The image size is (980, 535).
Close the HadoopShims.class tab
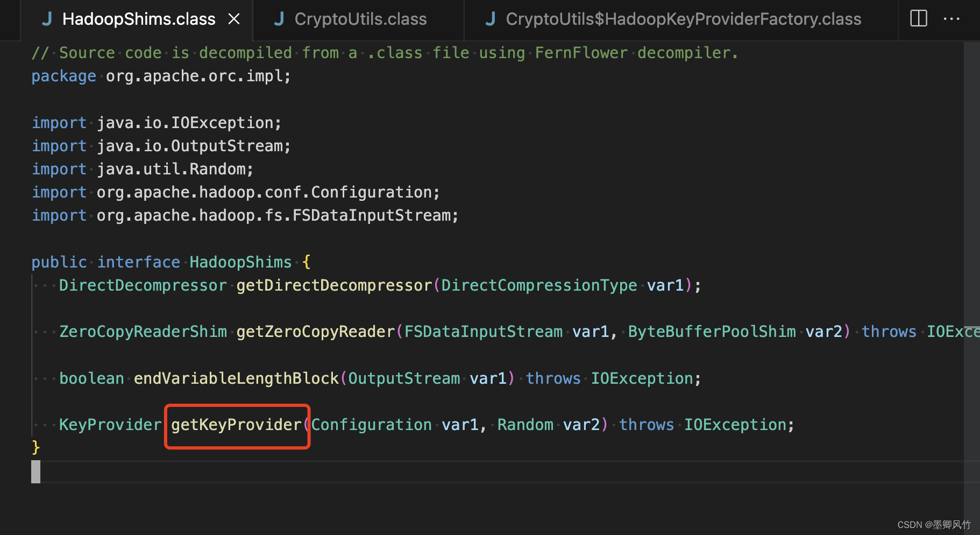point(234,19)
